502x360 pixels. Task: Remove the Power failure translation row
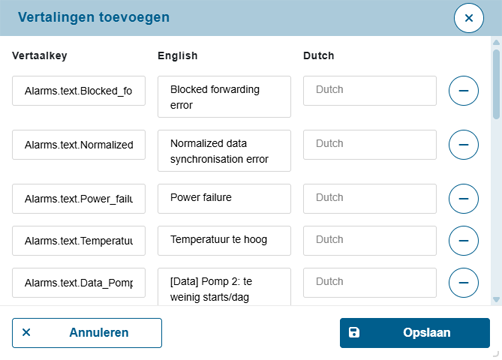463,199
